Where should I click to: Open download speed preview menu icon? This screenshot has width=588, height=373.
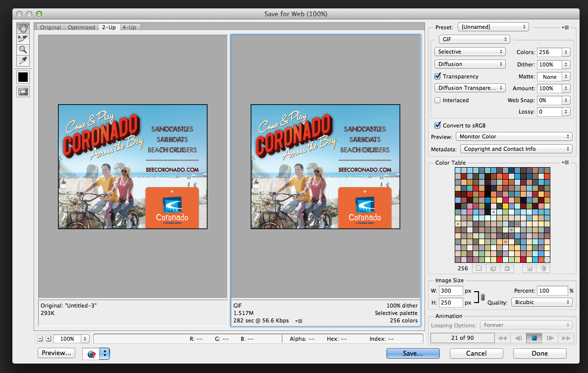[x=299, y=321]
